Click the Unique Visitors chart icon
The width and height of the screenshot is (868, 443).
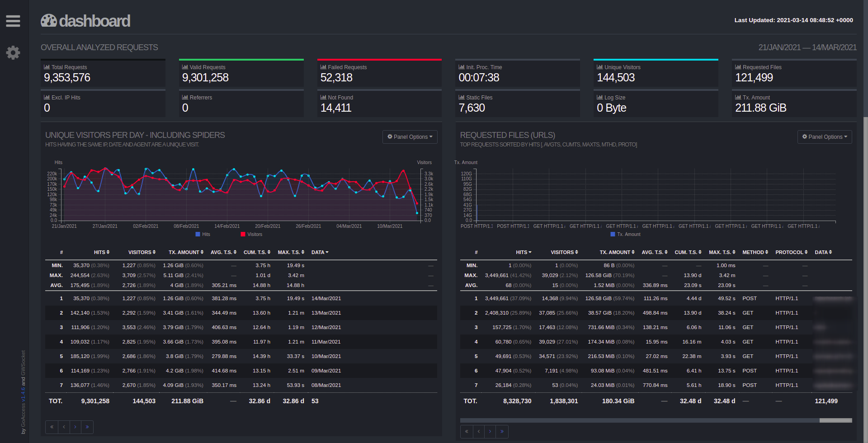600,67
